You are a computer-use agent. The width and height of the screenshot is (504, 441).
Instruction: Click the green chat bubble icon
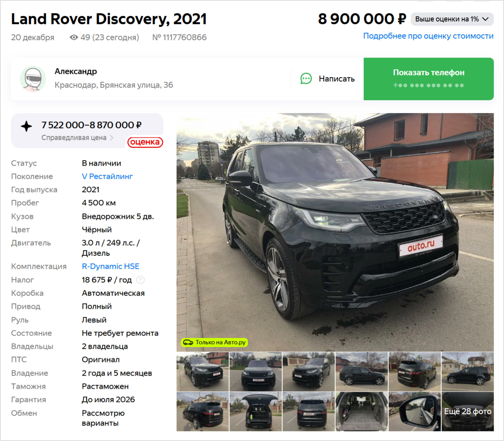[x=306, y=79]
